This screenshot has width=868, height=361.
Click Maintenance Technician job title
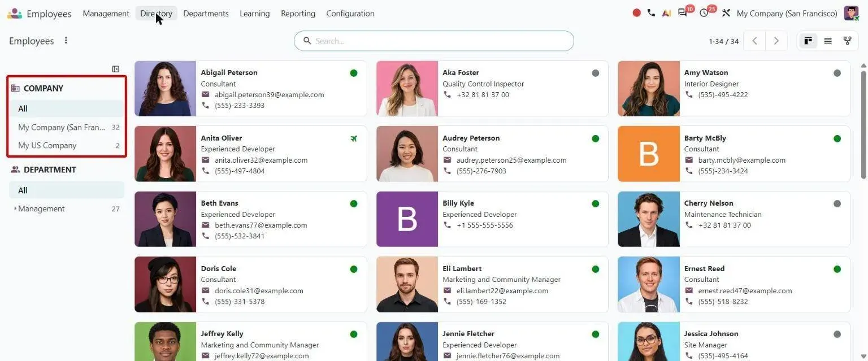[x=723, y=215]
